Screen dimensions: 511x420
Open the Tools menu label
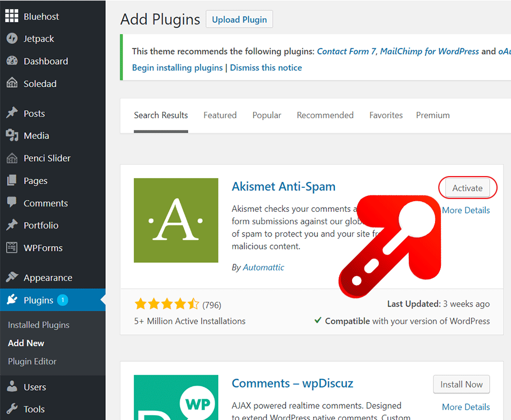point(34,409)
